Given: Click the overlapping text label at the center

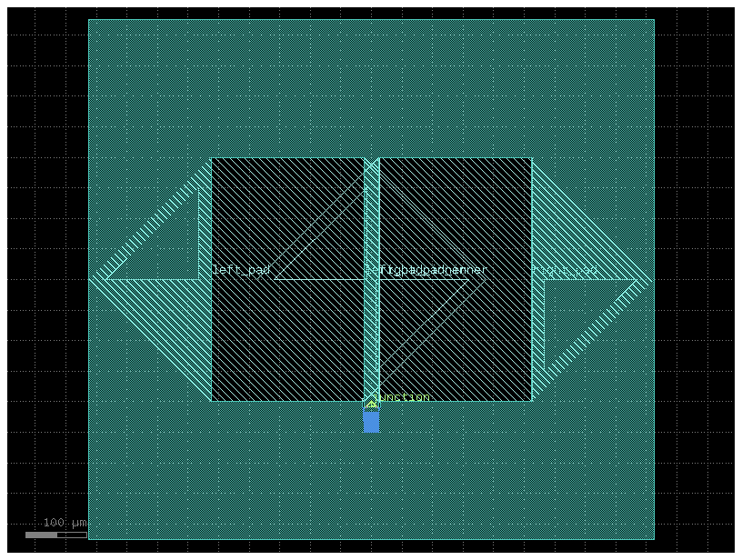Looking at the screenshot, I should [427, 270].
